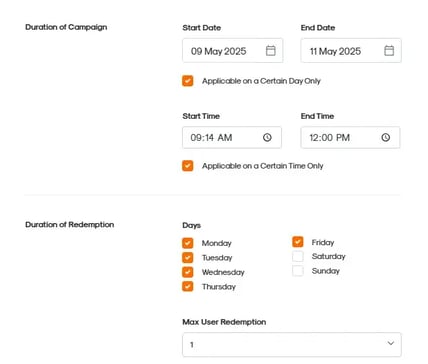The image size is (428, 364).
Task: Click the Start Time field showing 09:14 AM
Action: click(232, 137)
